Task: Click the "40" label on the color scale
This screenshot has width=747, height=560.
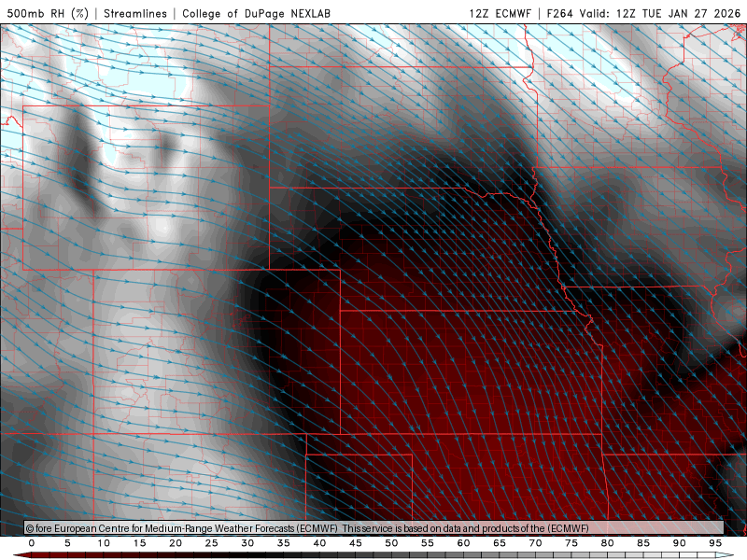Action: (x=319, y=543)
